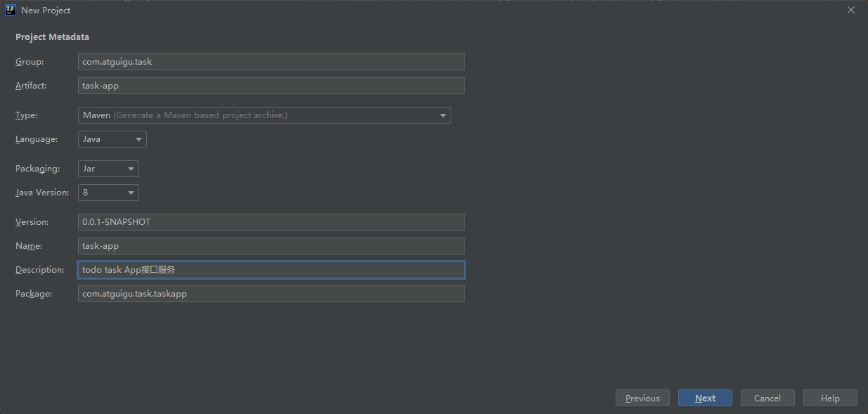Image resolution: width=868 pixels, height=414 pixels.
Task: Click the Version field 0.0.1-SNAPSHOT
Action: 271,222
